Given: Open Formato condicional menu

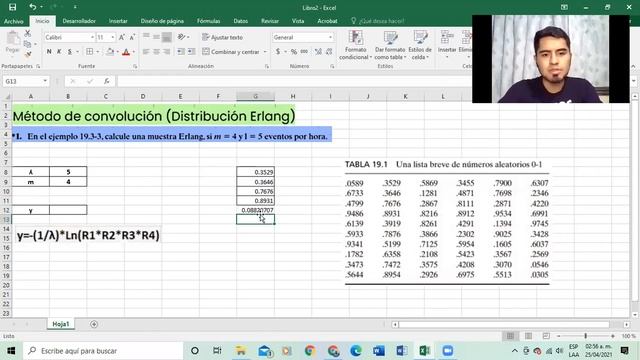Looking at the screenshot, I should [x=356, y=45].
